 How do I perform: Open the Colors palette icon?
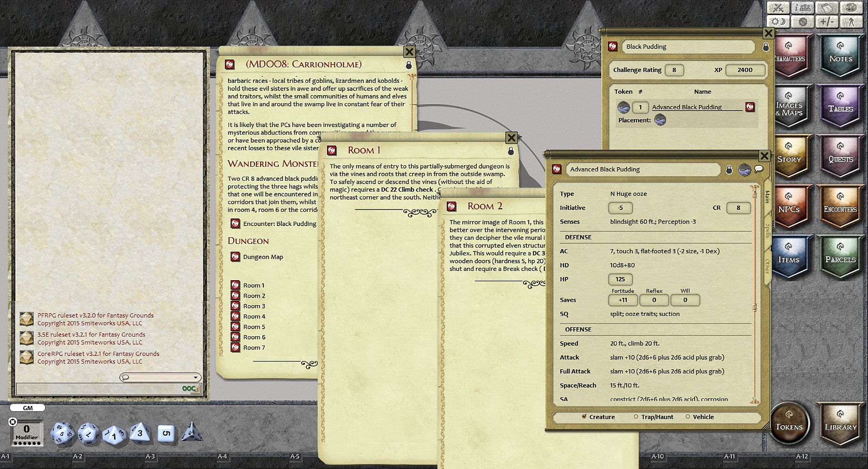[852, 8]
